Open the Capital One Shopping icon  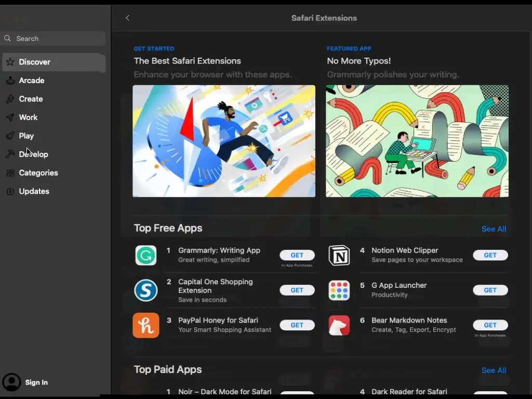click(146, 290)
